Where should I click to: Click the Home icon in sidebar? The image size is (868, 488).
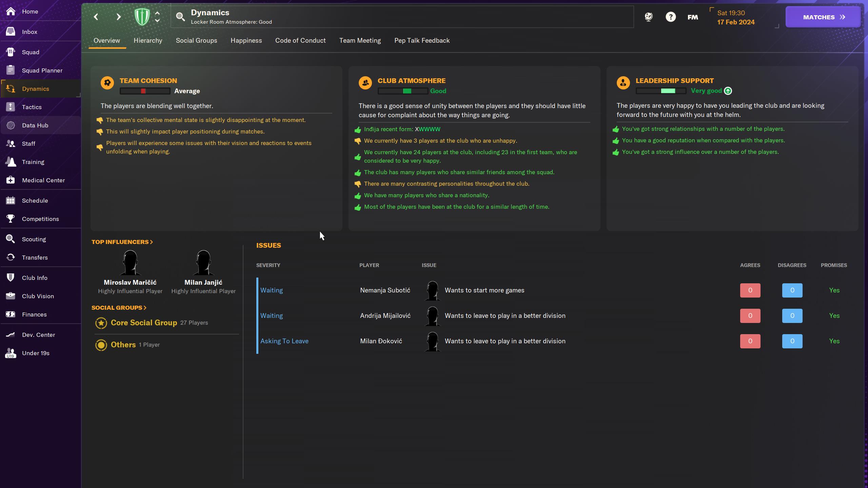[11, 12]
